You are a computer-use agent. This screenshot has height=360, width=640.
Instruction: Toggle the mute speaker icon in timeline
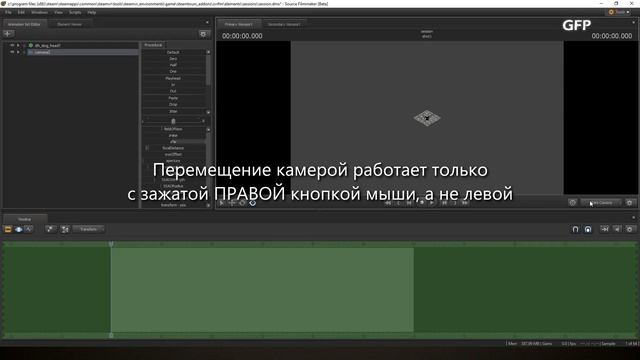pyautogui.click(x=617, y=229)
